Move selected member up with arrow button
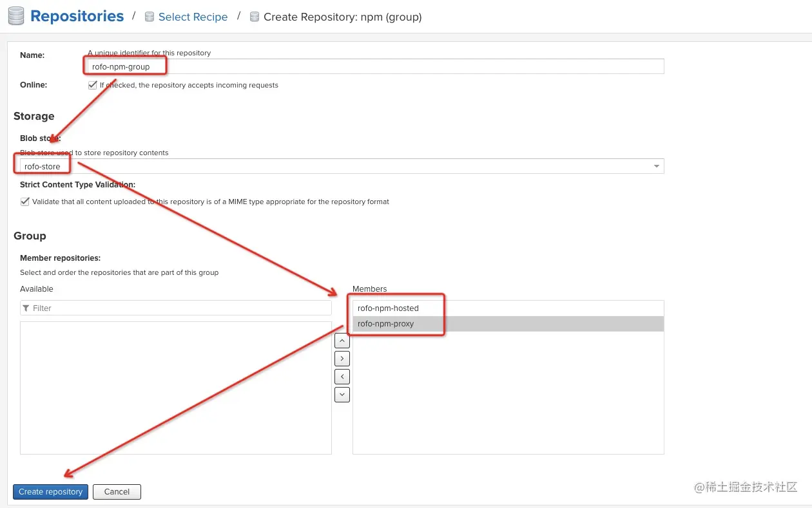 [342, 341]
